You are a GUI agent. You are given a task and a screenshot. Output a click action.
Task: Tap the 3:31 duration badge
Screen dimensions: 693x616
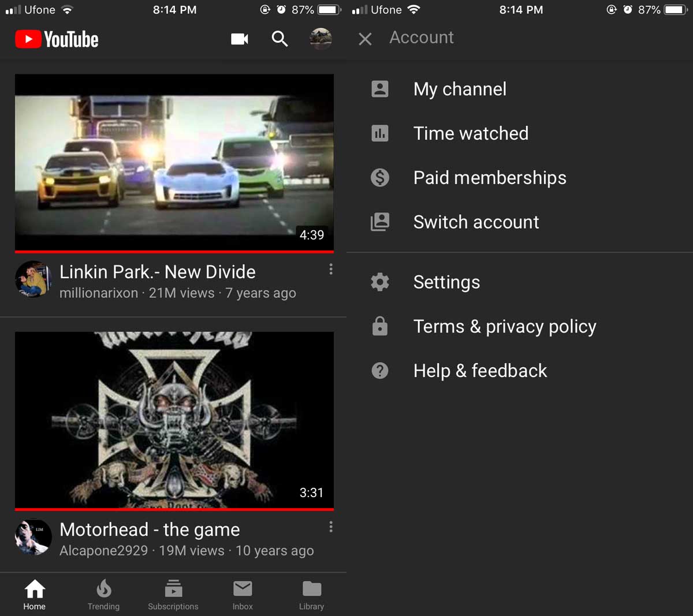tap(312, 492)
